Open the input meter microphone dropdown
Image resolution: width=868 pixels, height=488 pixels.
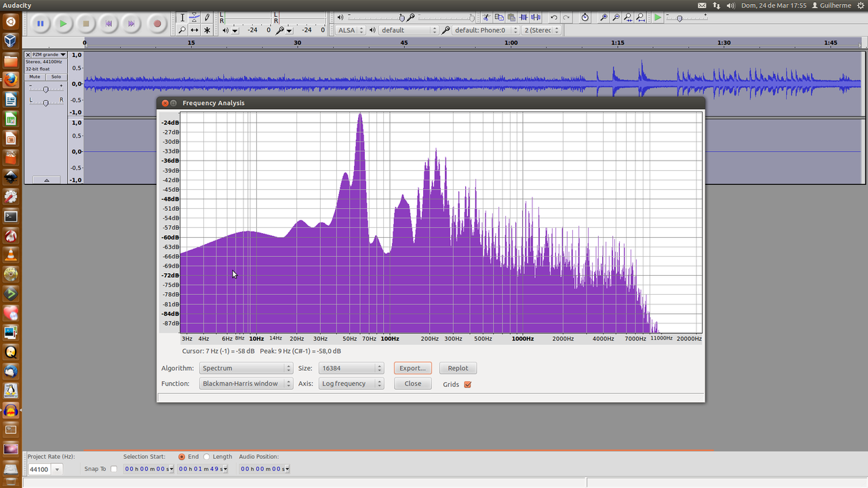point(289,30)
